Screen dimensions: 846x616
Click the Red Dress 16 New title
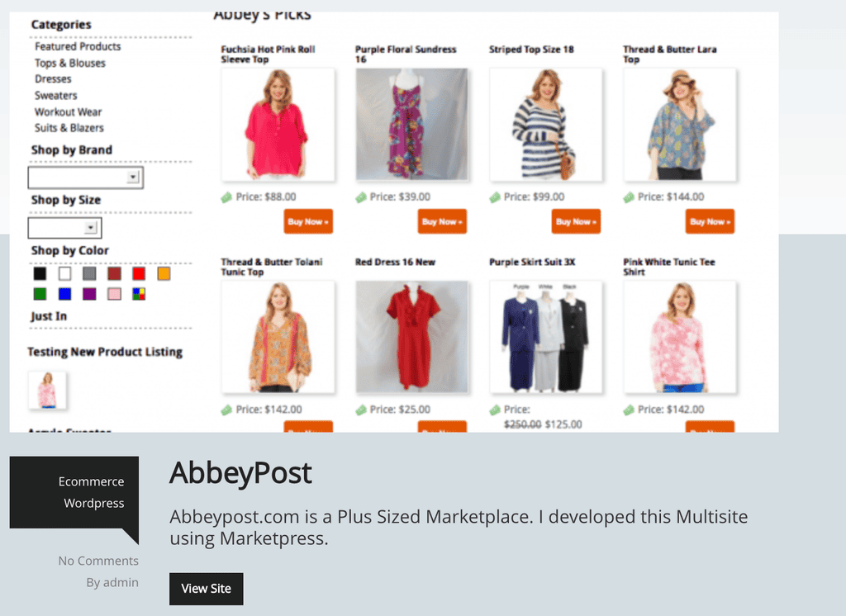(x=395, y=262)
